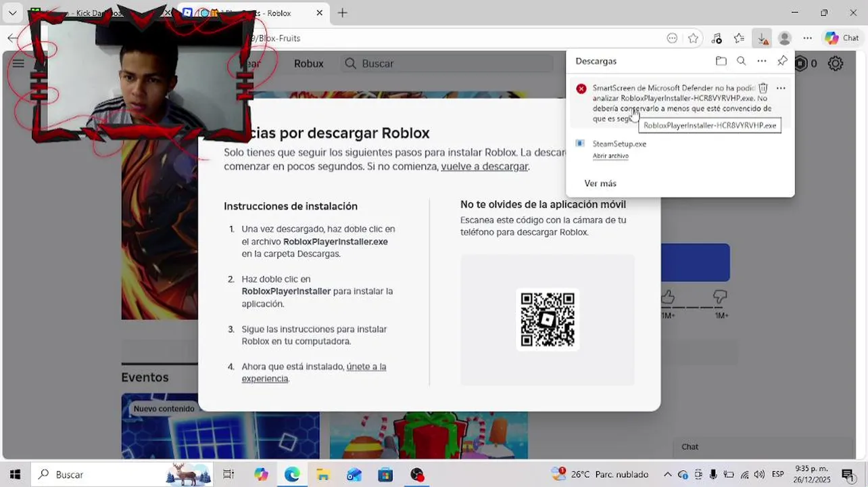Click the SteamSetup.exe file icon
This screenshot has height=487, width=868.
point(580,143)
